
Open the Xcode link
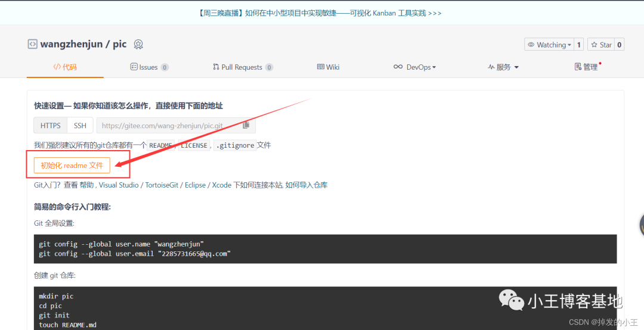[x=222, y=185]
